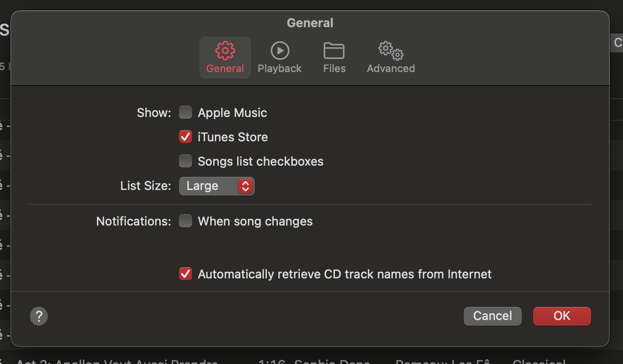This screenshot has width=623, height=364.
Task: Open the List Size dropdown
Action: point(208,186)
